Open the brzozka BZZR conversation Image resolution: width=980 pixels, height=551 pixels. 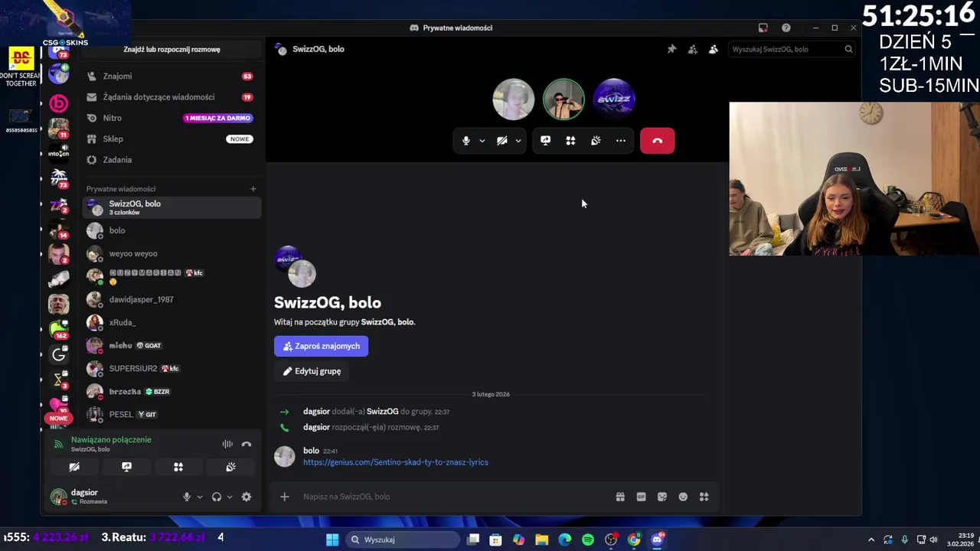pos(171,391)
